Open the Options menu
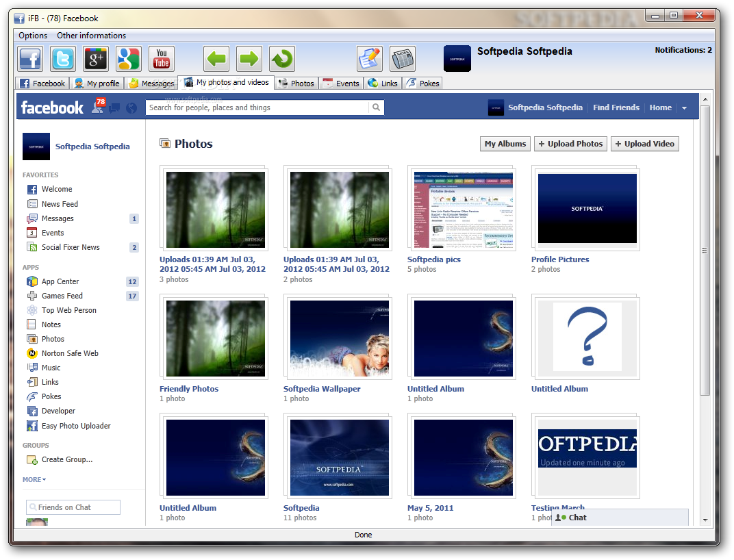This screenshot has width=734, height=560. click(x=33, y=36)
